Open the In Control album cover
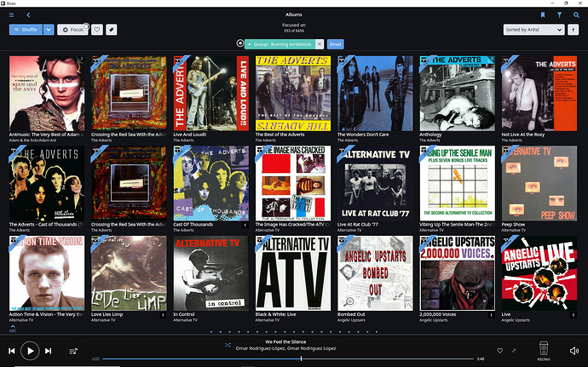Screen dimensions: 588x367 [x=210, y=273]
